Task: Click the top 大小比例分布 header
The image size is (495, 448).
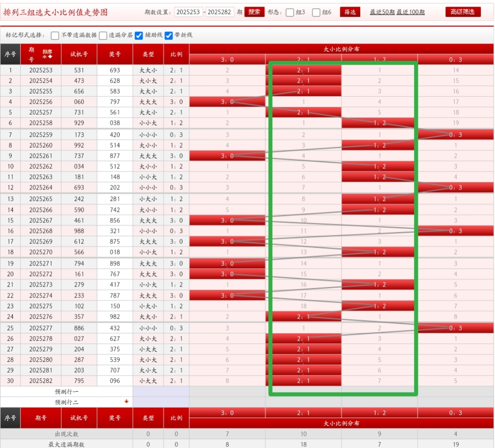Action: tap(341, 49)
